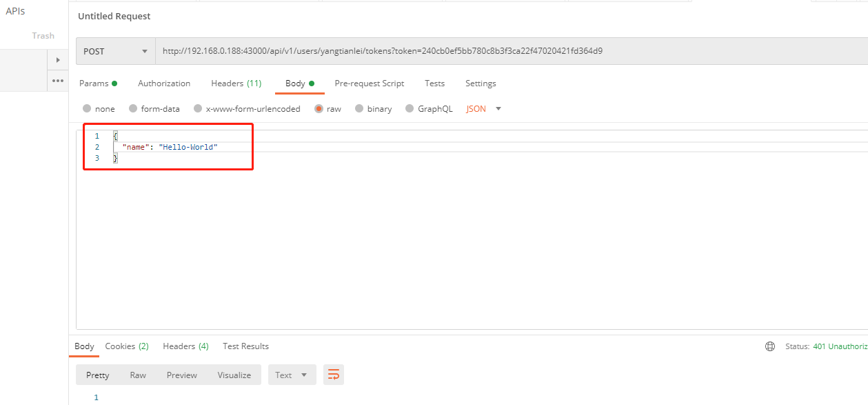Select the Visualize response view
Image resolution: width=868 pixels, height=405 pixels.
pos(234,375)
